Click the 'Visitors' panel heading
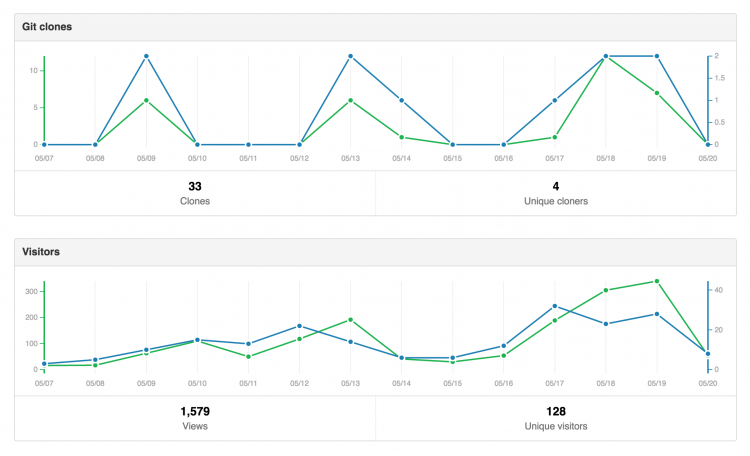Screen dimensions: 750x456 coord(41,252)
